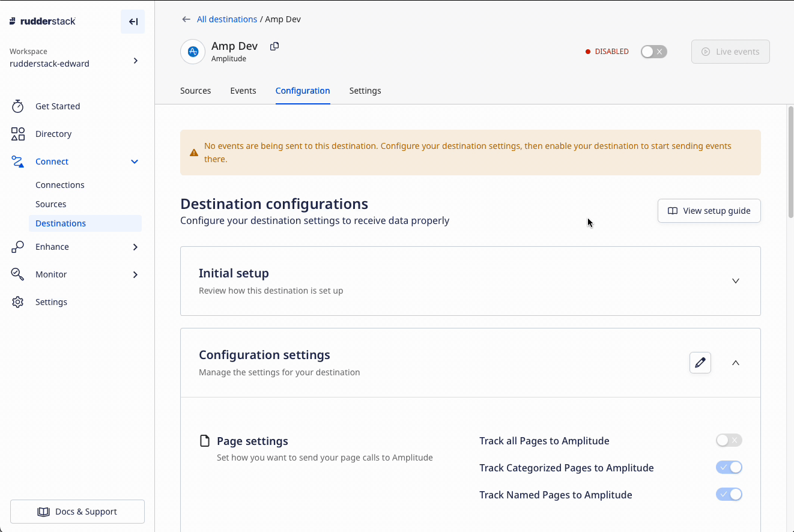Enable the Amp Dev destination toggle
The image size is (794, 532).
[653, 52]
